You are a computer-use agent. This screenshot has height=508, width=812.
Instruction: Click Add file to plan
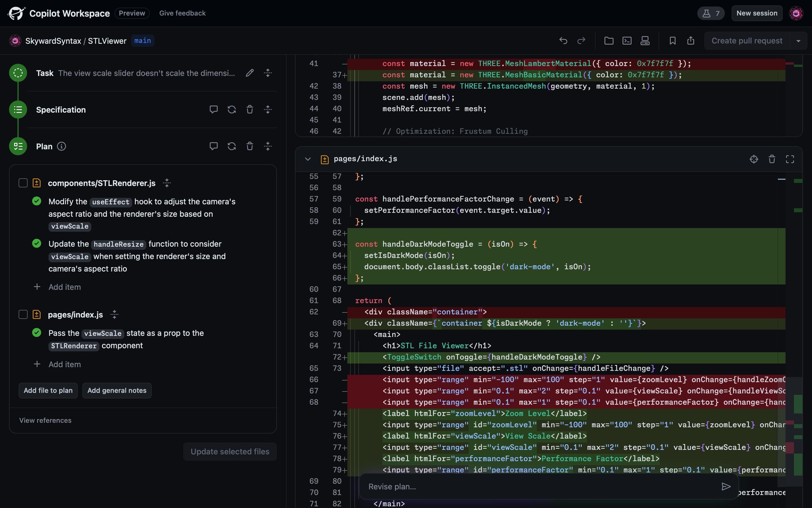(48, 390)
